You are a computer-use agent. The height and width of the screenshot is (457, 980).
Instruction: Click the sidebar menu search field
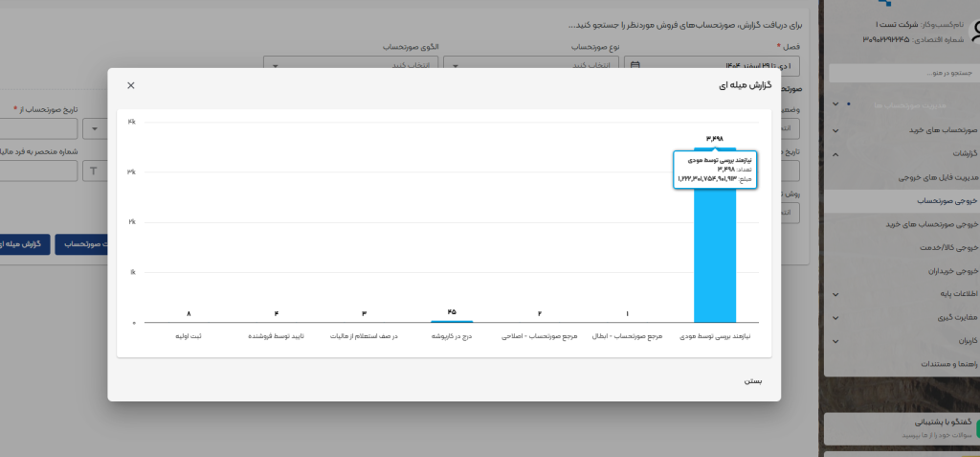pyautogui.click(x=900, y=73)
